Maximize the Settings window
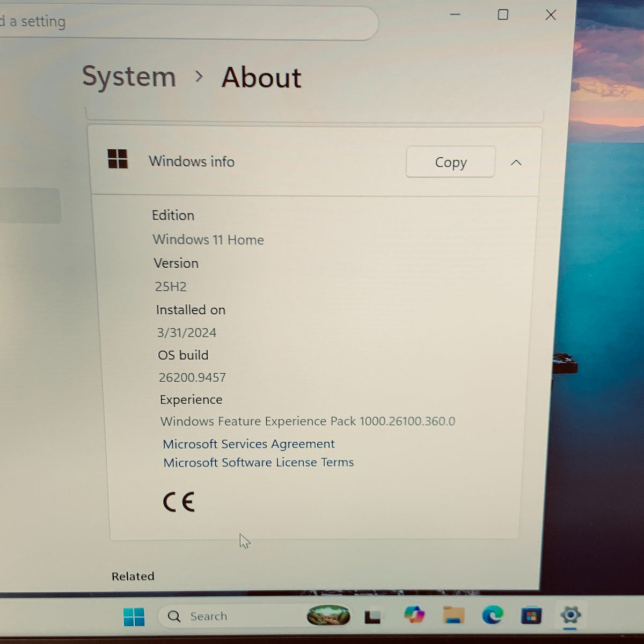 click(503, 14)
